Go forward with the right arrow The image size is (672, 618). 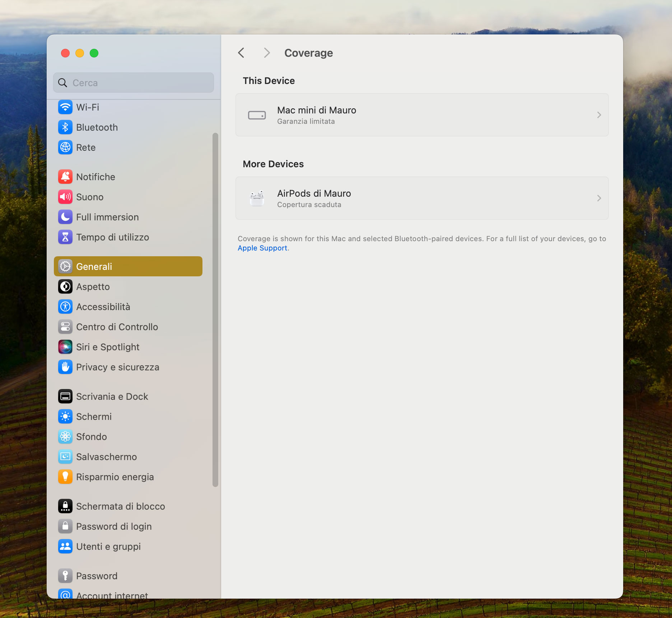pos(267,53)
